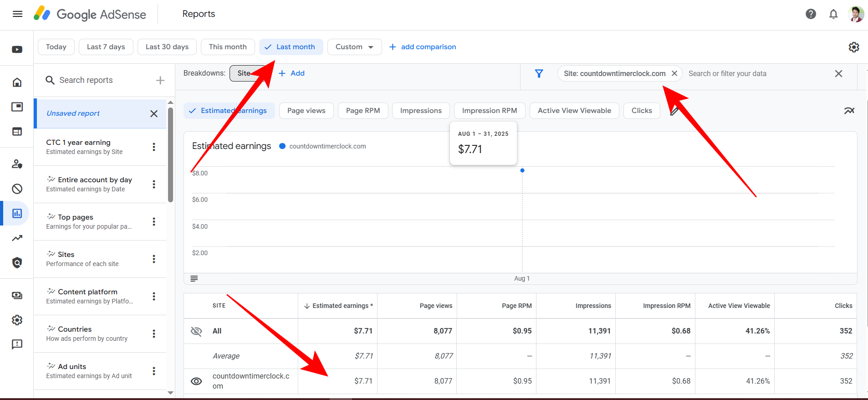
Task: Open Account settings gear in sidebar
Action: 17,320
